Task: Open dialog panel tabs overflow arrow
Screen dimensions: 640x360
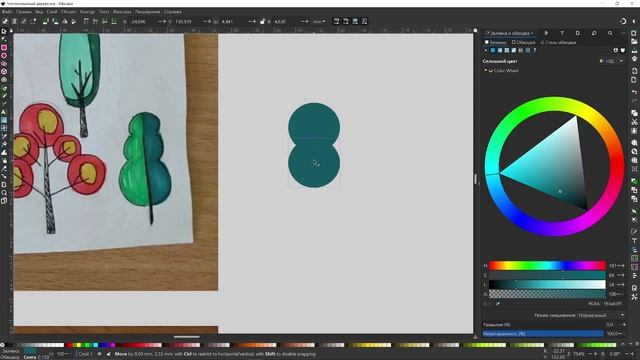Action: [x=623, y=33]
